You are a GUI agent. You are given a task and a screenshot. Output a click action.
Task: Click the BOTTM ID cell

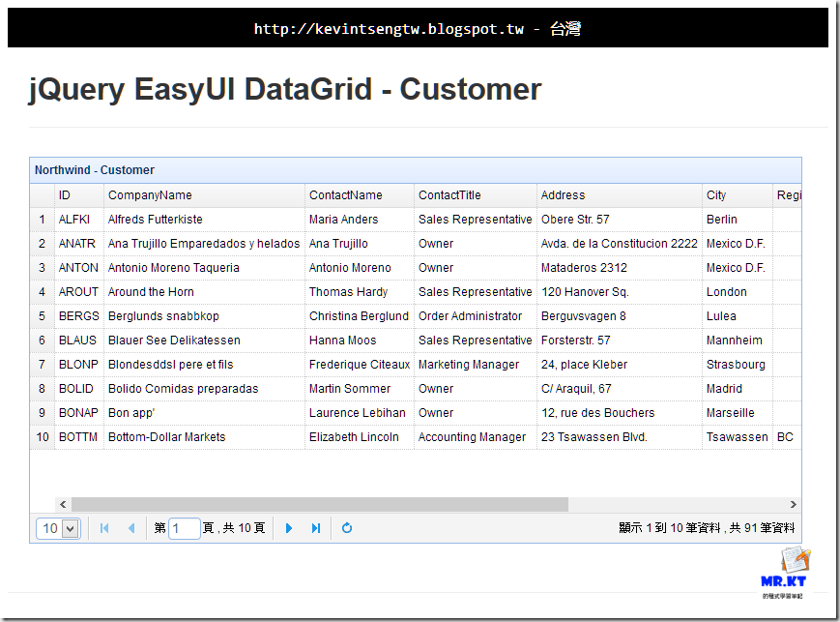[78, 436]
